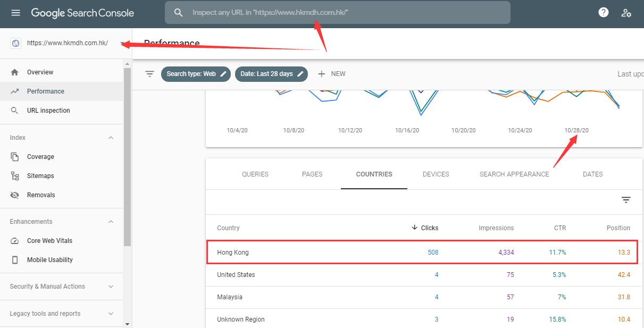Switch to the DEVICES tab
Screen dimensions: 644x328
[x=436, y=174]
